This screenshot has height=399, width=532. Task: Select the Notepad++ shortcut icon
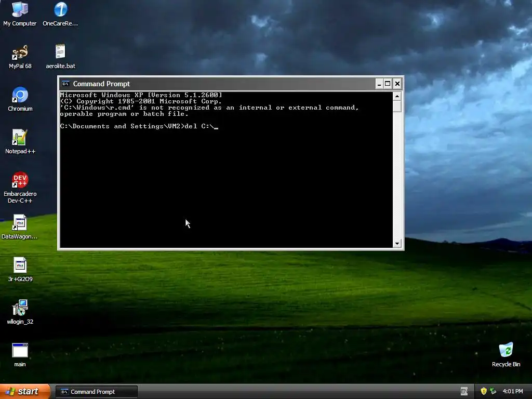coord(20,141)
